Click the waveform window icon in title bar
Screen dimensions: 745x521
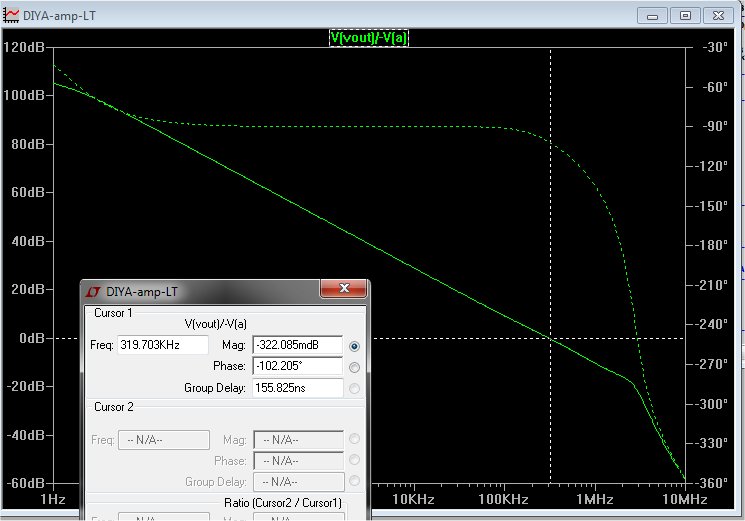[11, 15]
